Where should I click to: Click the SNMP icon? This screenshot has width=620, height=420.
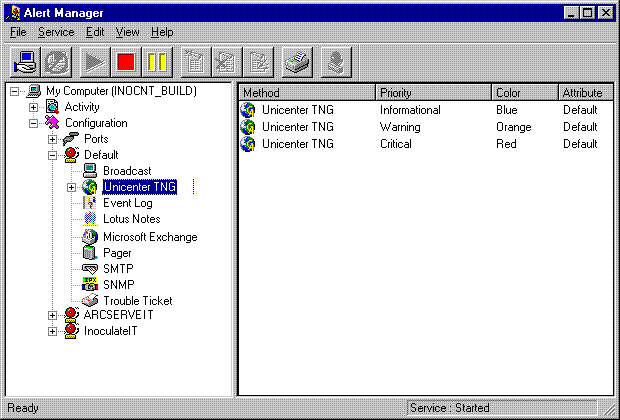[x=90, y=284]
